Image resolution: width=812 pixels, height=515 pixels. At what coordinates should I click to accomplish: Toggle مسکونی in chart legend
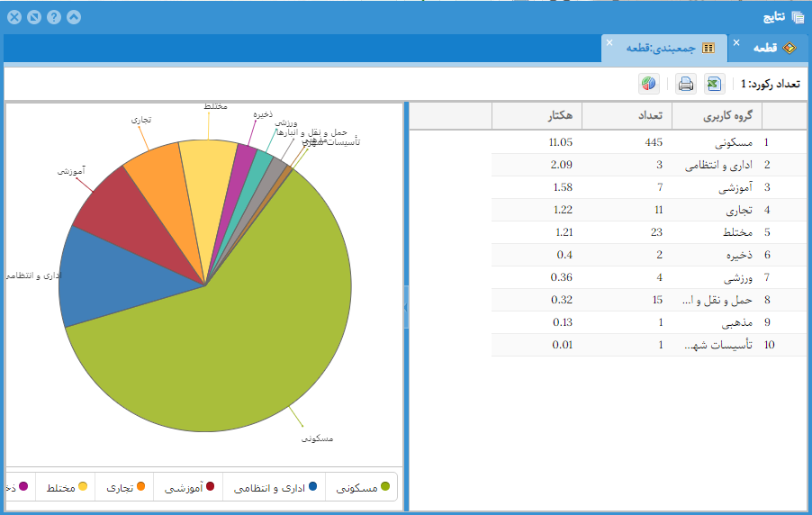click(x=363, y=487)
